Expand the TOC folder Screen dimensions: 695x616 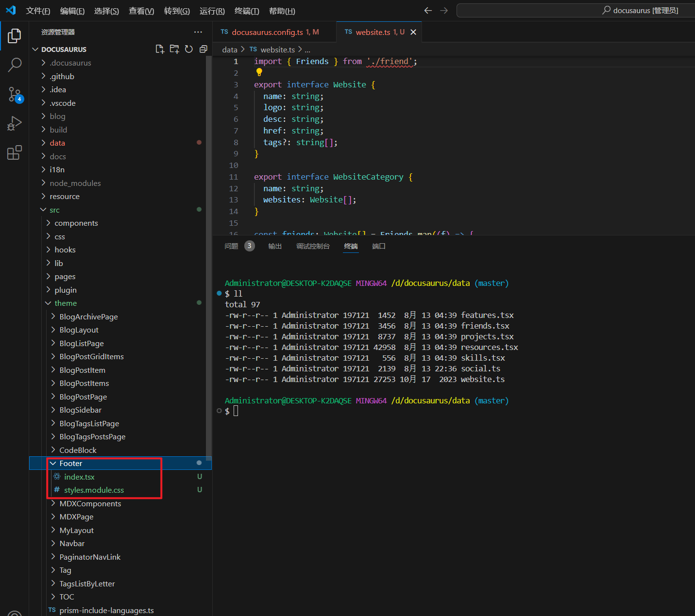pos(120,597)
